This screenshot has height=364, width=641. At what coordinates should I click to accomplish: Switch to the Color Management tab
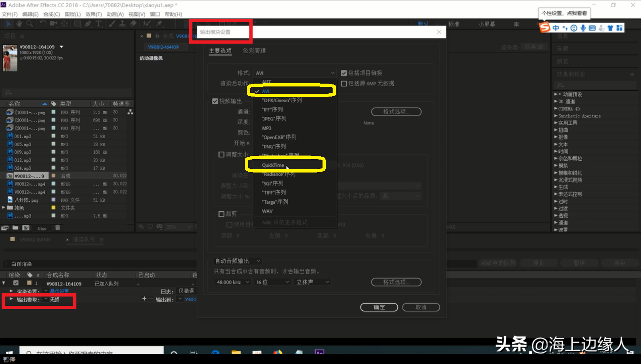pos(254,51)
